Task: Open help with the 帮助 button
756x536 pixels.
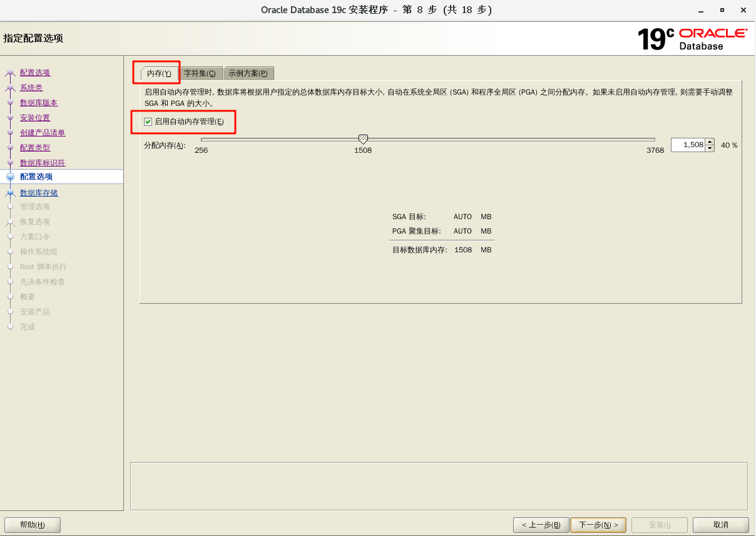Action: [x=33, y=525]
